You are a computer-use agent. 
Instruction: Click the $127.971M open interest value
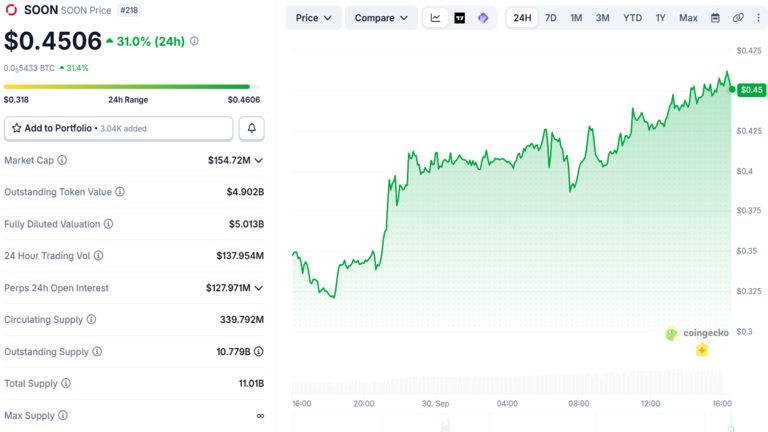(x=228, y=288)
